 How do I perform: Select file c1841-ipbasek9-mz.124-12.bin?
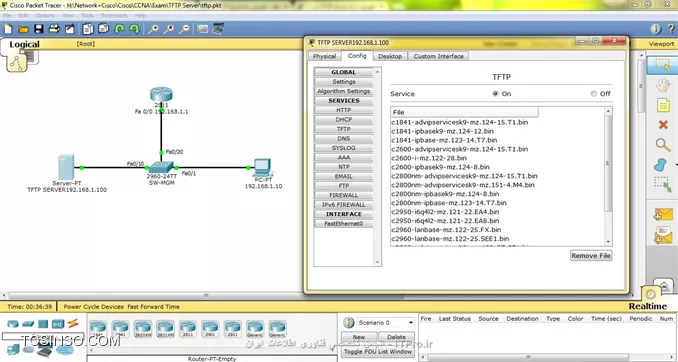(x=443, y=131)
